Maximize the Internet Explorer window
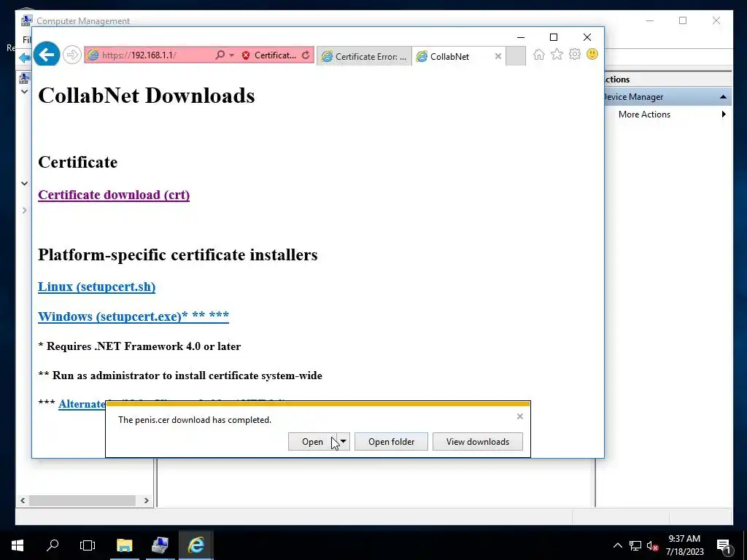Image resolution: width=747 pixels, height=560 pixels. (x=554, y=37)
